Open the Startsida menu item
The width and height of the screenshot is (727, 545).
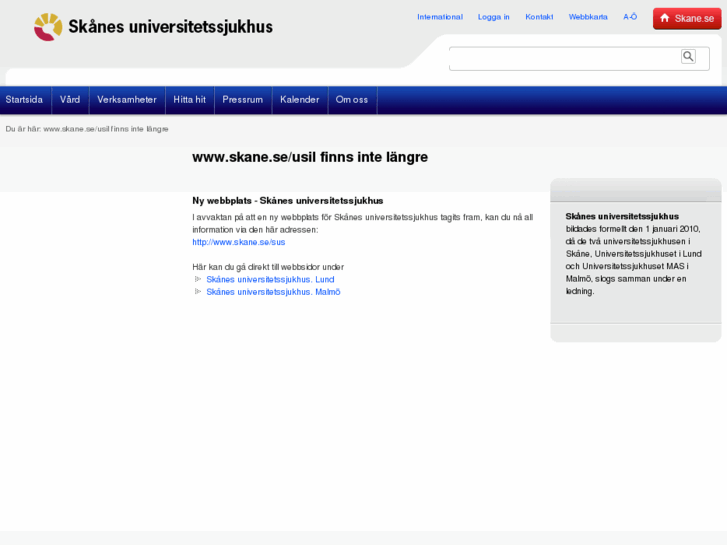24,100
